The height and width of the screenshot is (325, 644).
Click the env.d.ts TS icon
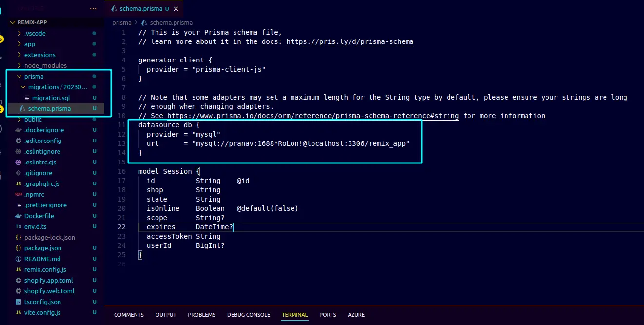[x=19, y=226]
